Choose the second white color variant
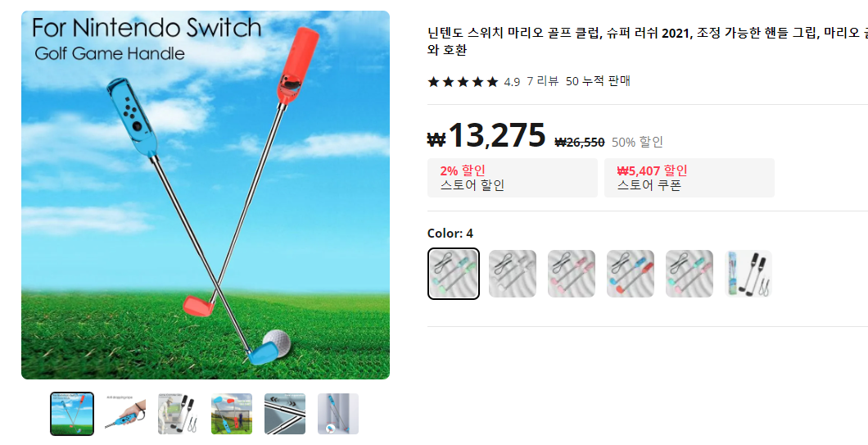The width and height of the screenshot is (868, 445). pyautogui.click(x=513, y=274)
